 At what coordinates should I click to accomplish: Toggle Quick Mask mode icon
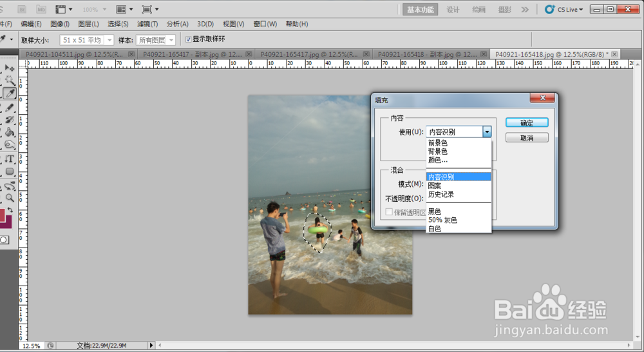coord(4,240)
